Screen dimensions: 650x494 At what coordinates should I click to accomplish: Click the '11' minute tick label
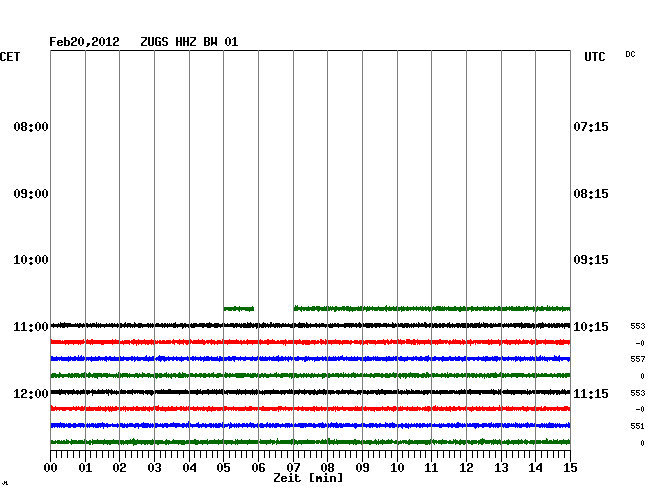[x=432, y=468]
